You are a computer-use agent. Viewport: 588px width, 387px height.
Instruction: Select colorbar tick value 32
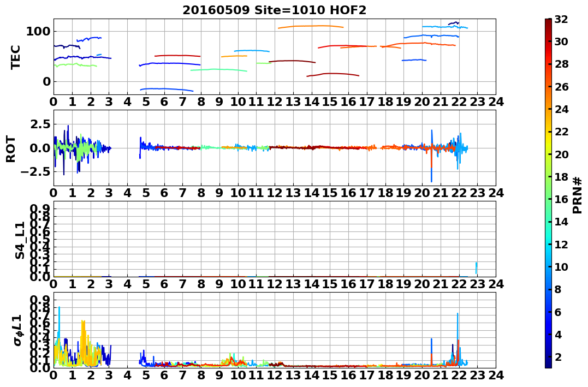click(x=561, y=19)
